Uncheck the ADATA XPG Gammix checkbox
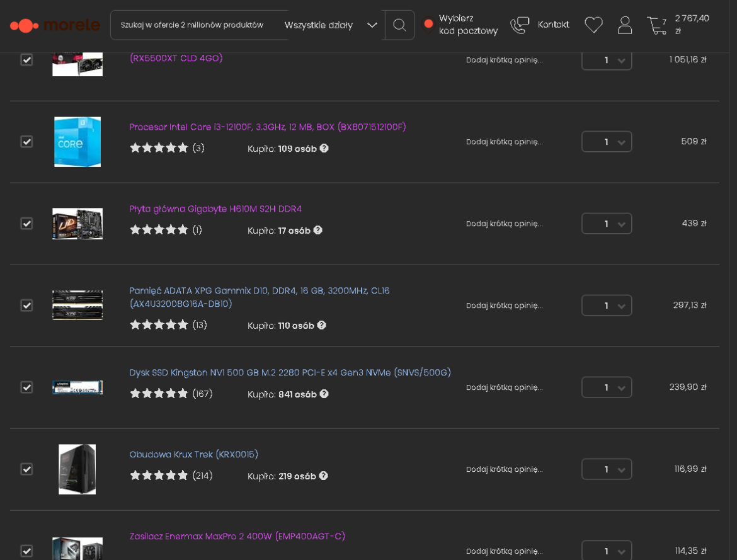Screen dimensions: 737x560 tap(27, 305)
